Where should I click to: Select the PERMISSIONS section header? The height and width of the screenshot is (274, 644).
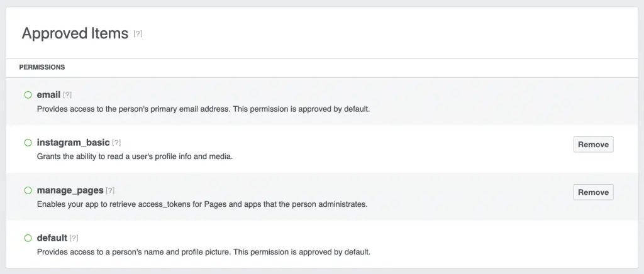click(x=42, y=67)
